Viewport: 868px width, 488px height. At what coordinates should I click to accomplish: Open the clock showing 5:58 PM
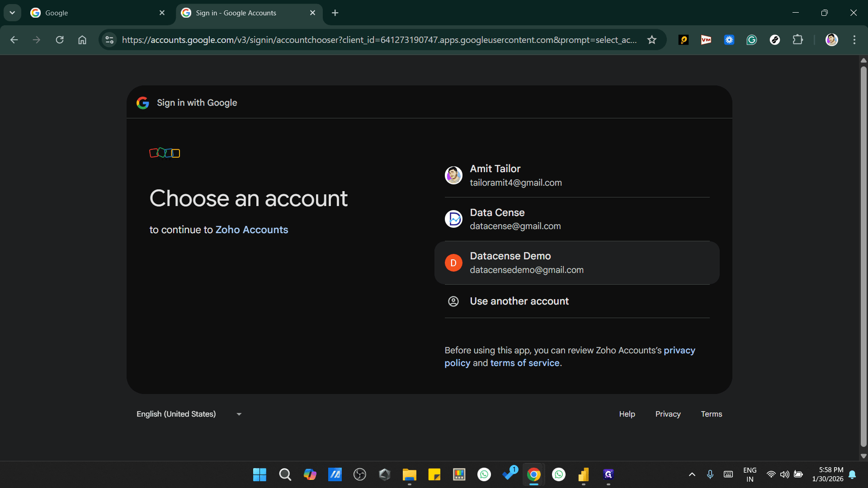click(x=827, y=474)
